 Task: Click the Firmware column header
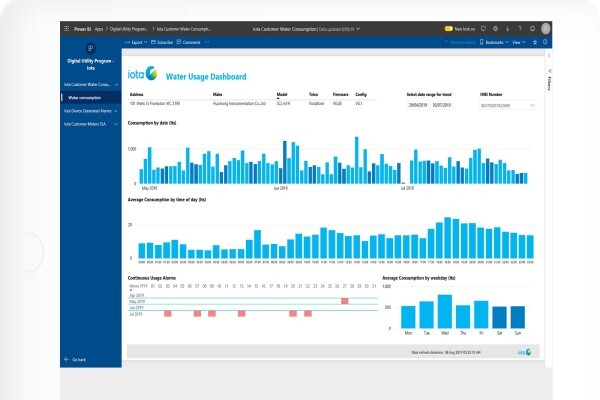point(340,95)
